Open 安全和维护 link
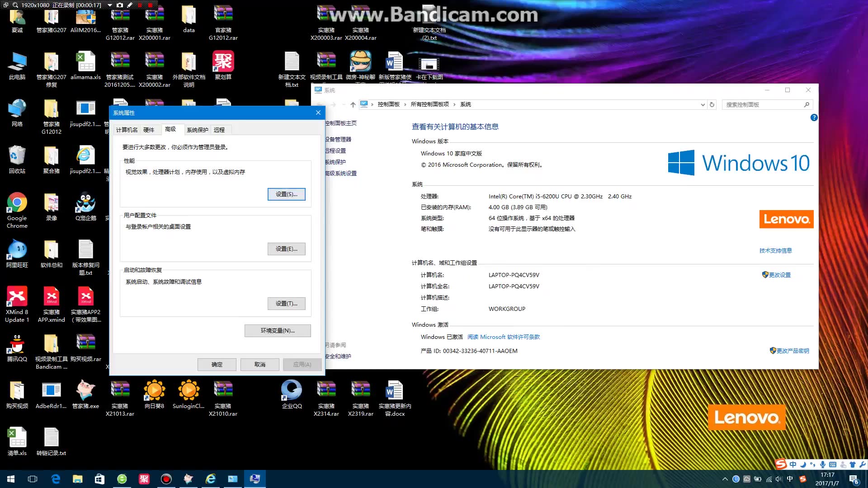The height and width of the screenshot is (488, 868). click(x=338, y=357)
